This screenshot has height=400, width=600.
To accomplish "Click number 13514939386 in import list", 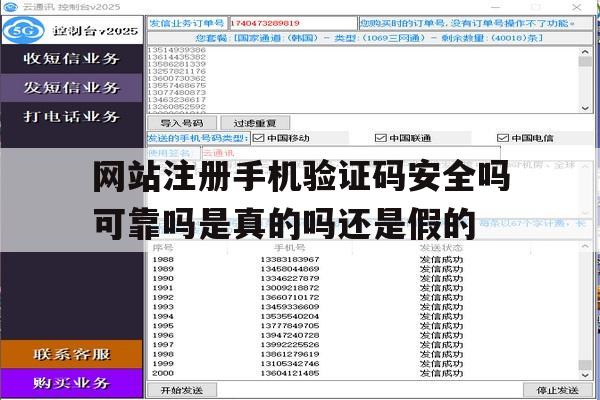I will (x=177, y=50).
